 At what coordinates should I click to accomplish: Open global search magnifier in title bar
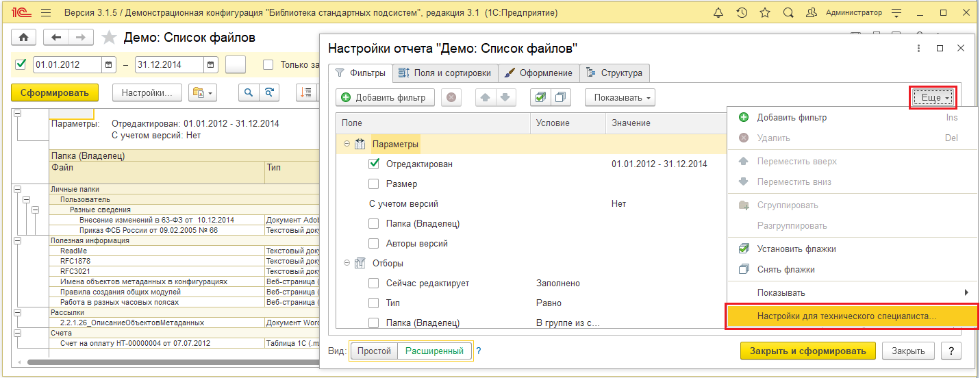[x=788, y=13]
